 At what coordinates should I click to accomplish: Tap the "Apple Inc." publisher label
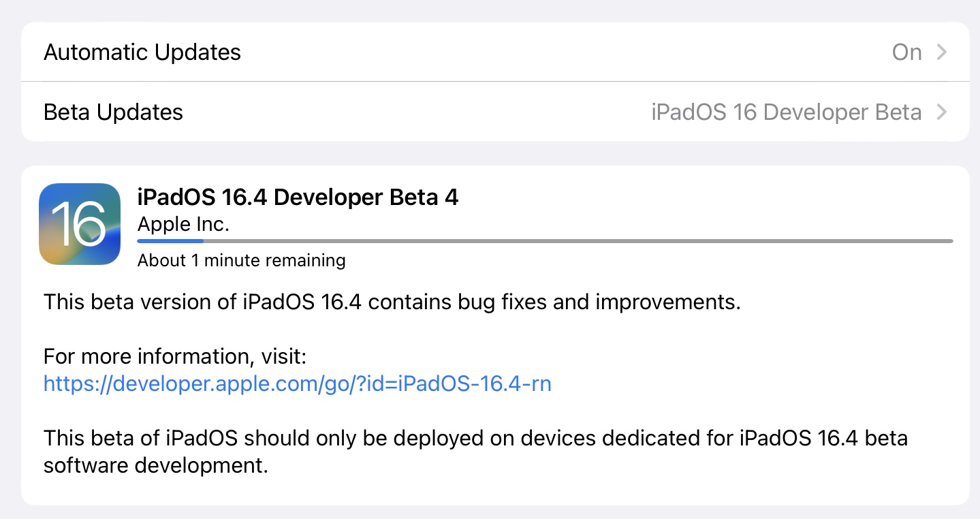tap(183, 223)
